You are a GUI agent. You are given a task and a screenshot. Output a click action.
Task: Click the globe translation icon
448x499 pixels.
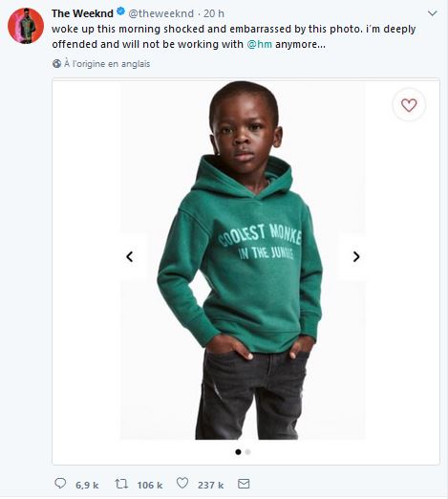pyautogui.click(x=56, y=64)
